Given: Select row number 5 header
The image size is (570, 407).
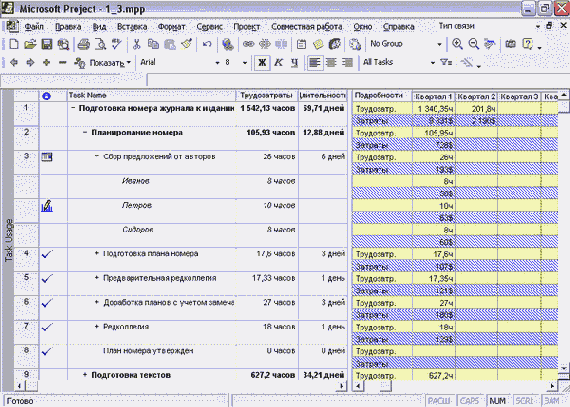Looking at the screenshot, I should click(26, 284).
